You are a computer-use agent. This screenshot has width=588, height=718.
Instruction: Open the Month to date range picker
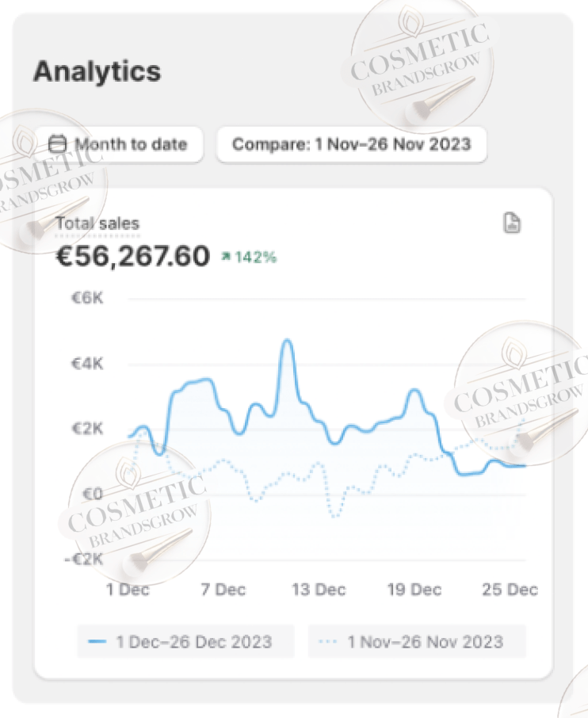pos(119,144)
